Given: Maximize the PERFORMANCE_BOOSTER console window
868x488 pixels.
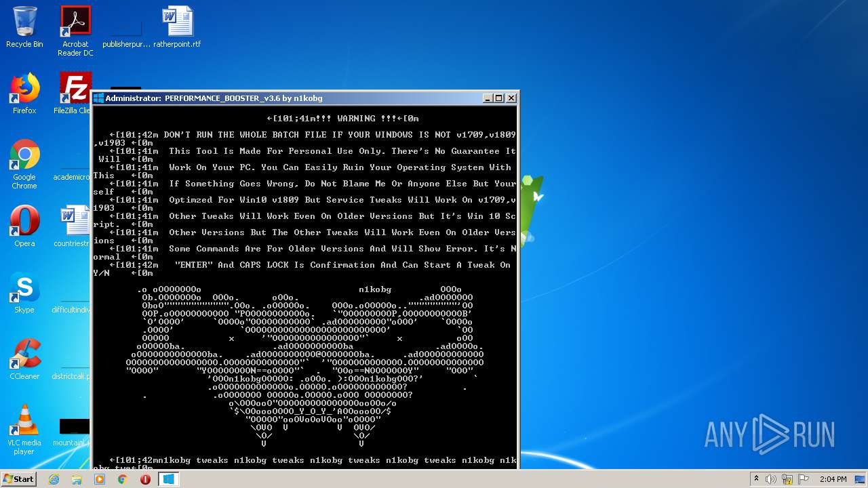Looking at the screenshot, I should pos(499,98).
